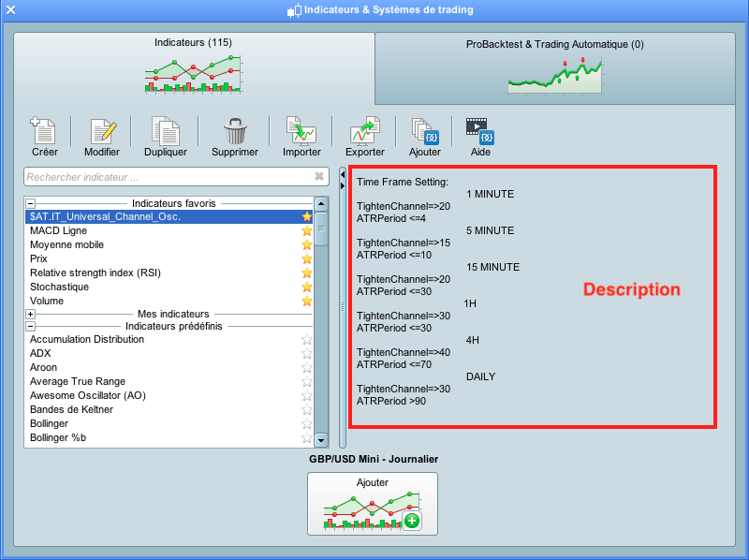Select Aroon indicator

169,367
